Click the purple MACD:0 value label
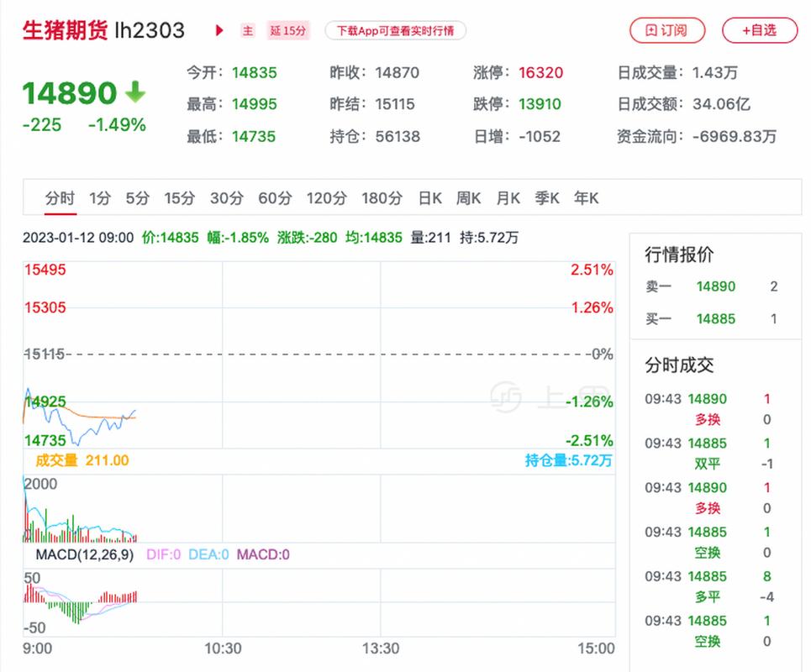This screenshot has height=672, width=811. point(262,555)
